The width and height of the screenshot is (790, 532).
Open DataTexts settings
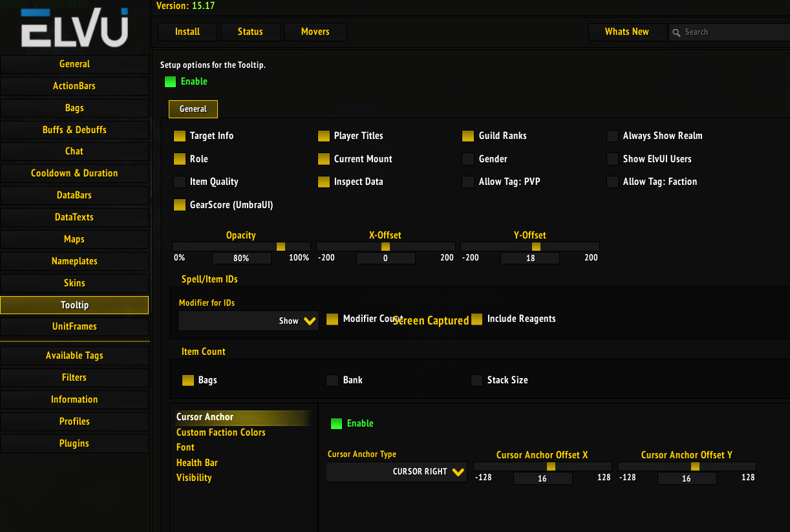coord(74,217)
